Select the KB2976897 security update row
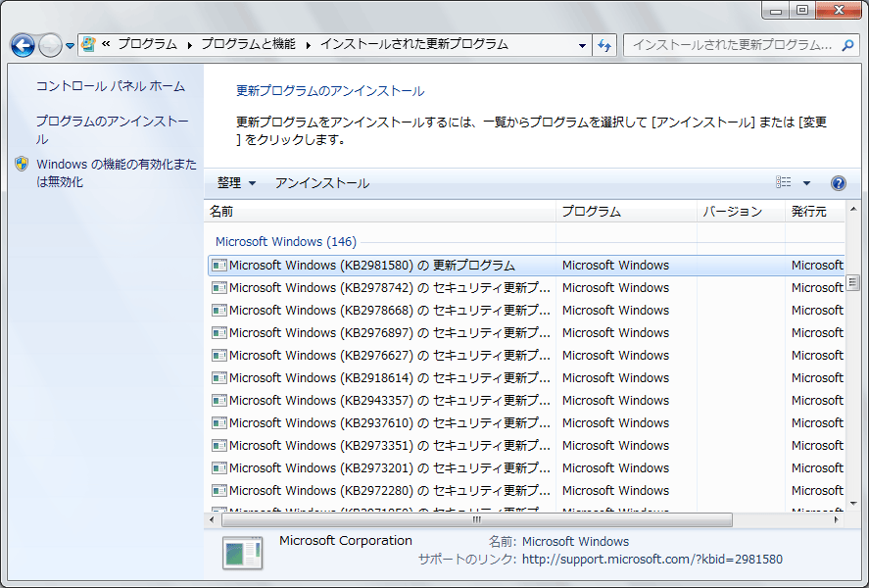The width and height of the screenshot is (869, 588). 526,333
